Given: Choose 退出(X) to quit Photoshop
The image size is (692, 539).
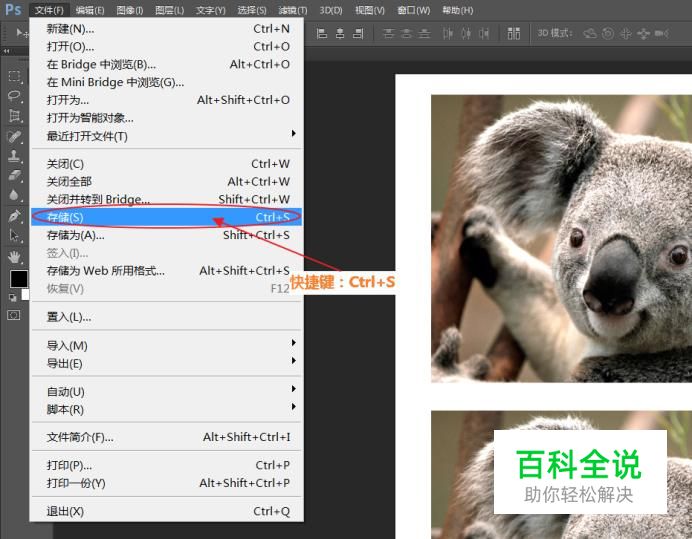Looking at the screenshot, I should 167,511.
